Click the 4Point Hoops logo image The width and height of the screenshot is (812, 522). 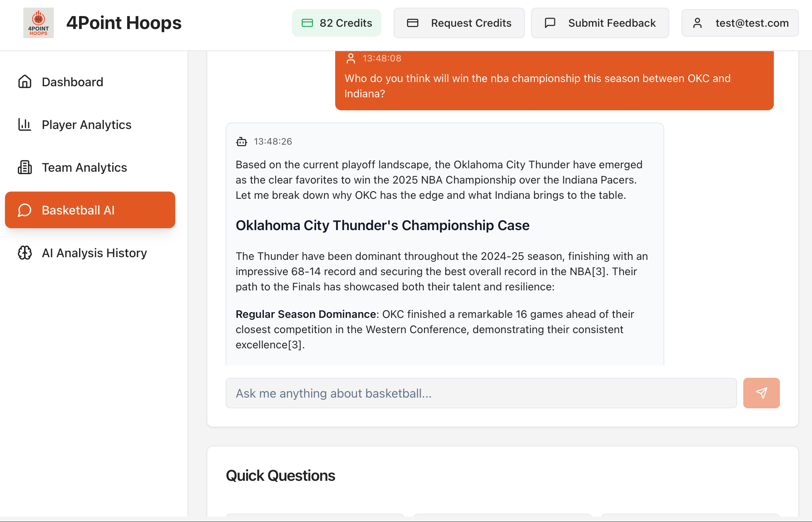[x=38, y=23]
